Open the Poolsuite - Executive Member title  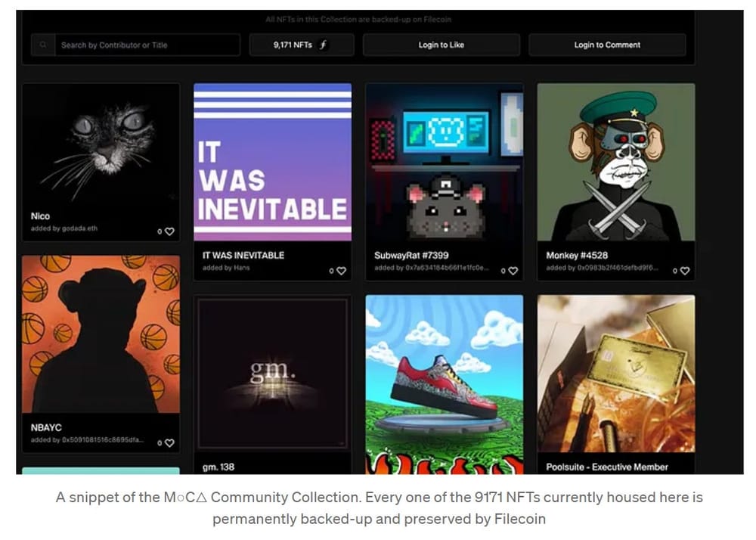(607, 467)
